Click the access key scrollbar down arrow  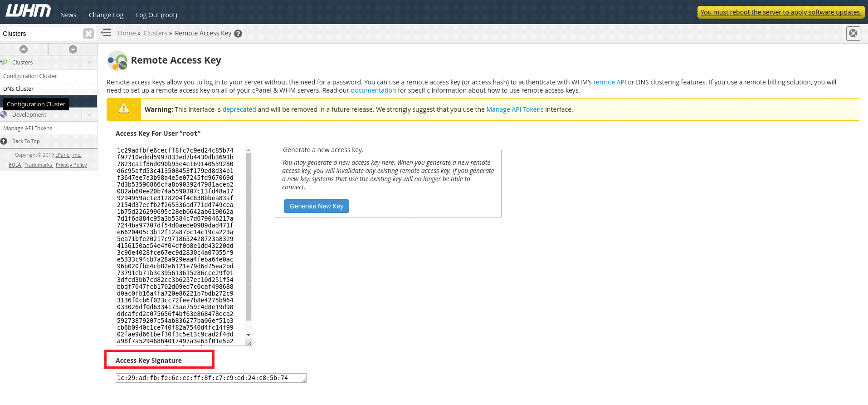point(248,335)
